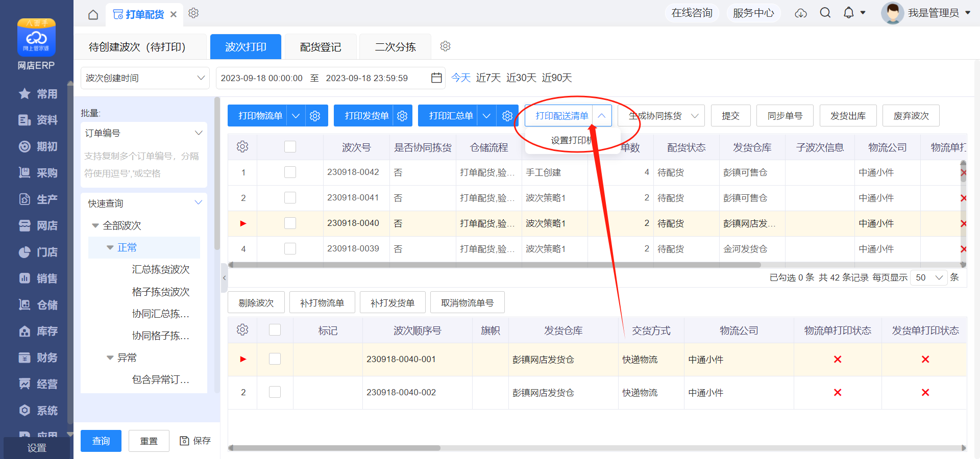The image size is (980, 459).
Task: Open 打印发货单 settings gear
Action: (x=402, y=116)
